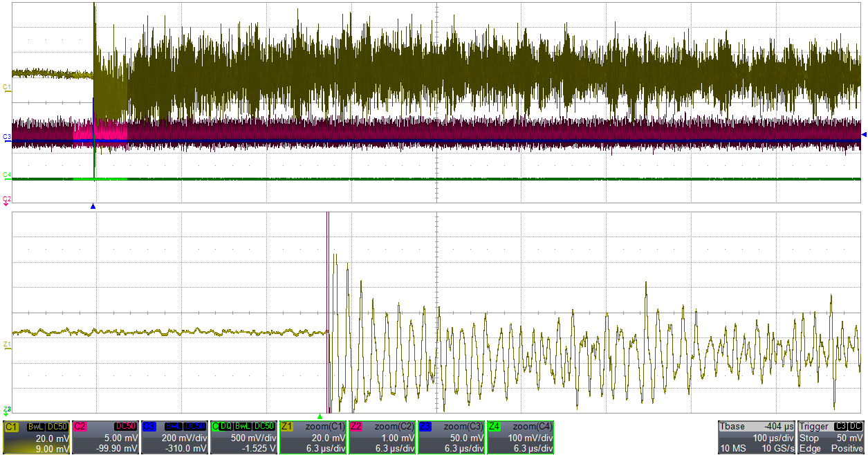Screen dimensions: 868x455
Task: Click the trigger level arrow on right edge
Action: pyautogui.click(x=862, y=134)
